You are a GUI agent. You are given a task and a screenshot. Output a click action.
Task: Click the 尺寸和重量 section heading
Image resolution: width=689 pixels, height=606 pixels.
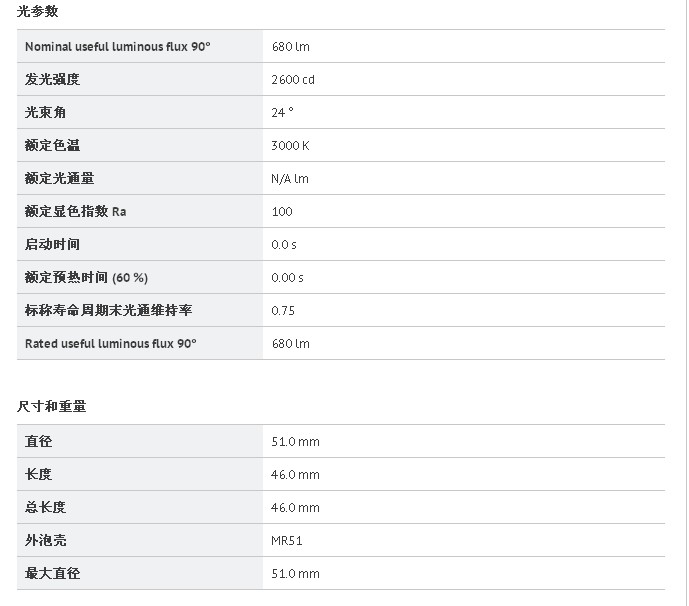[52, 406]
